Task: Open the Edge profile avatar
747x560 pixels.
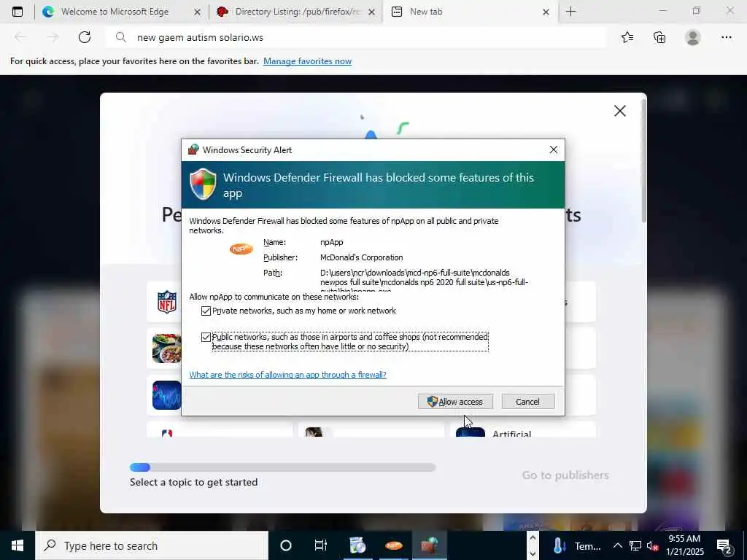Action: click(692, 37)
